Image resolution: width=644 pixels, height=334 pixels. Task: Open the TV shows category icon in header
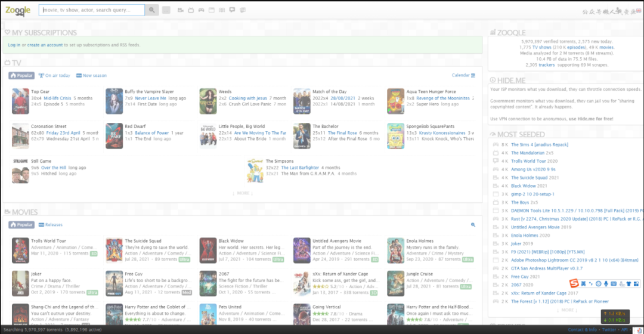tap(191, 10)
